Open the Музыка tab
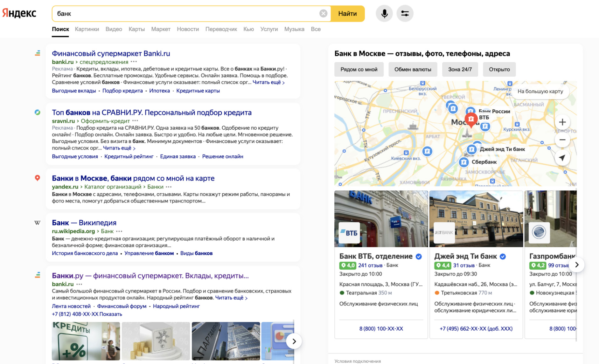 [x=294, y=29]
